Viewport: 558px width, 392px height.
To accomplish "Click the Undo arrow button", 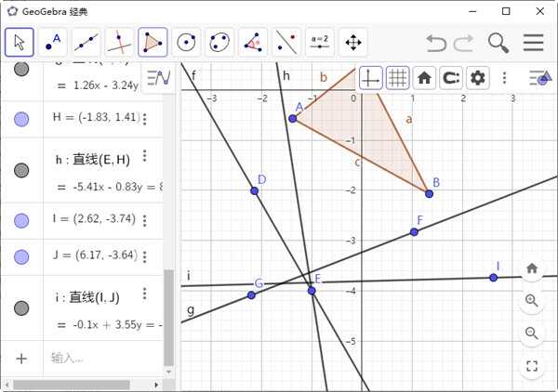I will click(435, 43).
